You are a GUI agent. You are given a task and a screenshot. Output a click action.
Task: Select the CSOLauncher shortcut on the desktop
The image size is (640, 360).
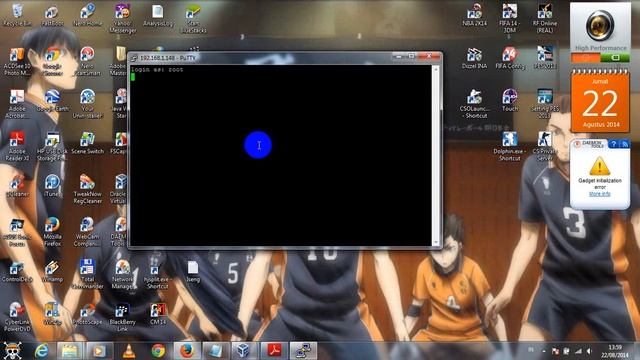click(x=474, y=104)
